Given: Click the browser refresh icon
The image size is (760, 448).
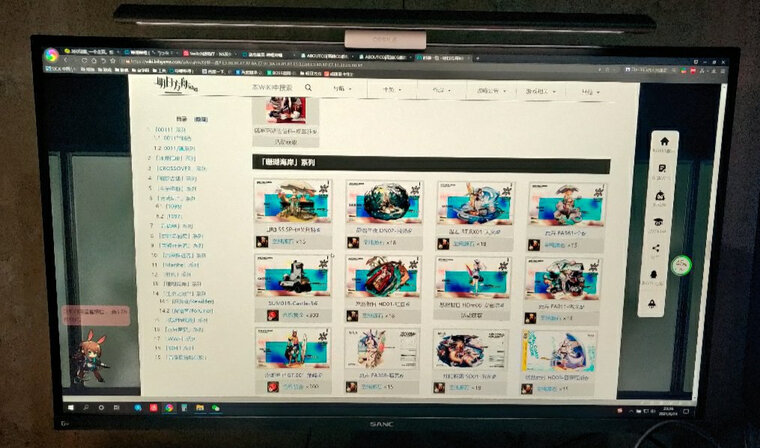Looking at the screenshot, I should (x=85, y=61).
